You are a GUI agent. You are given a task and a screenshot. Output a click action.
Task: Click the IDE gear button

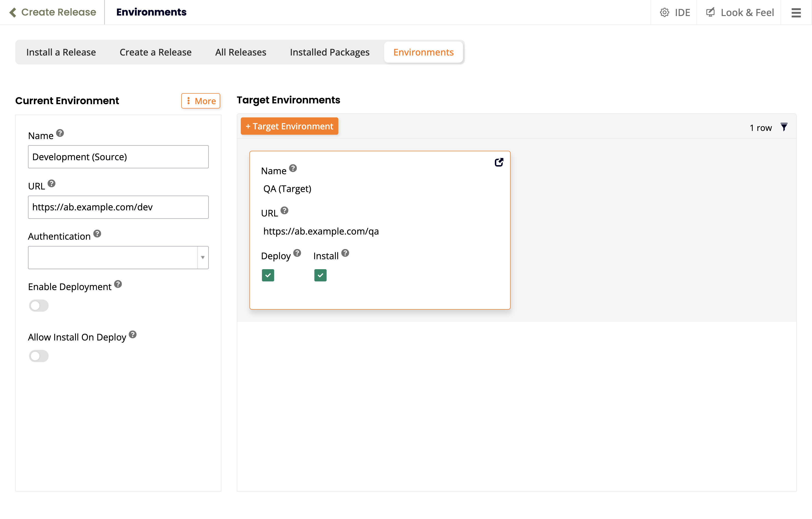pyautogui.click(x=675, y=12)
